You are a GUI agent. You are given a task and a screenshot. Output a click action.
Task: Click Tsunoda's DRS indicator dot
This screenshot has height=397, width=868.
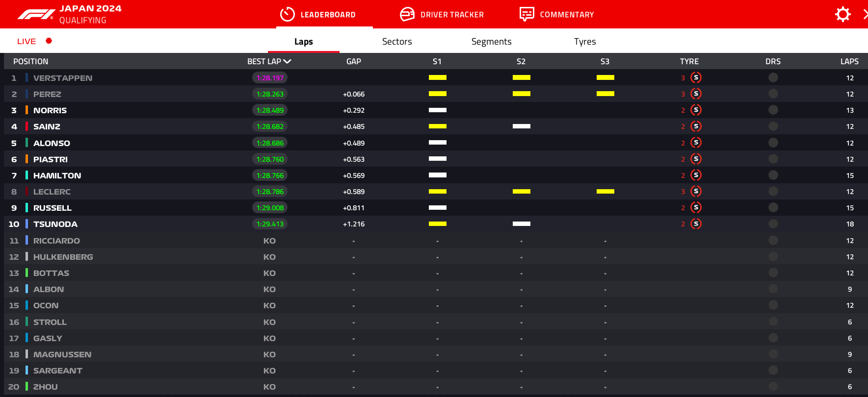point(773,223)
